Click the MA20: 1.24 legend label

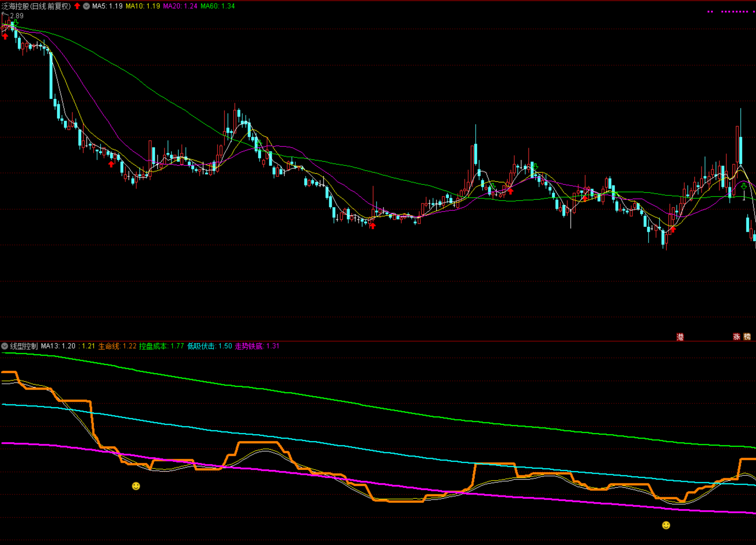(180, 6)
